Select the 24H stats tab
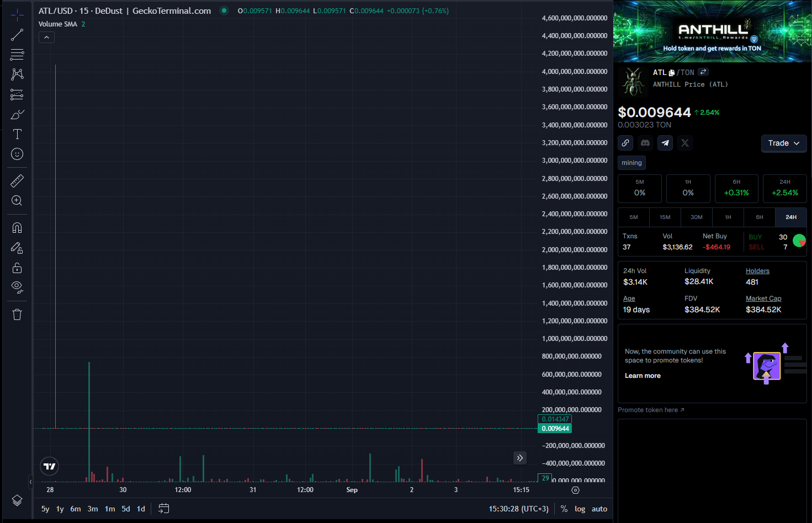The height and width of the screenshot is (523, 812). pyautogui.click(x=791, y=217)
